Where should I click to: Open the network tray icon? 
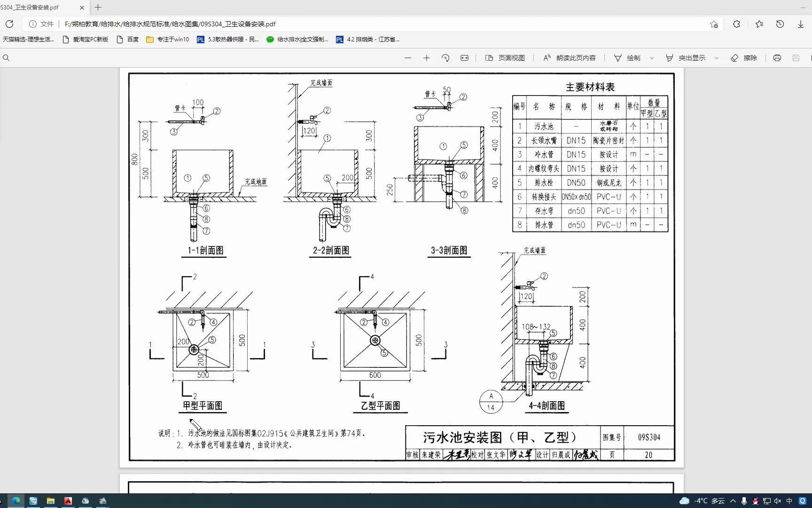point(766,501)
